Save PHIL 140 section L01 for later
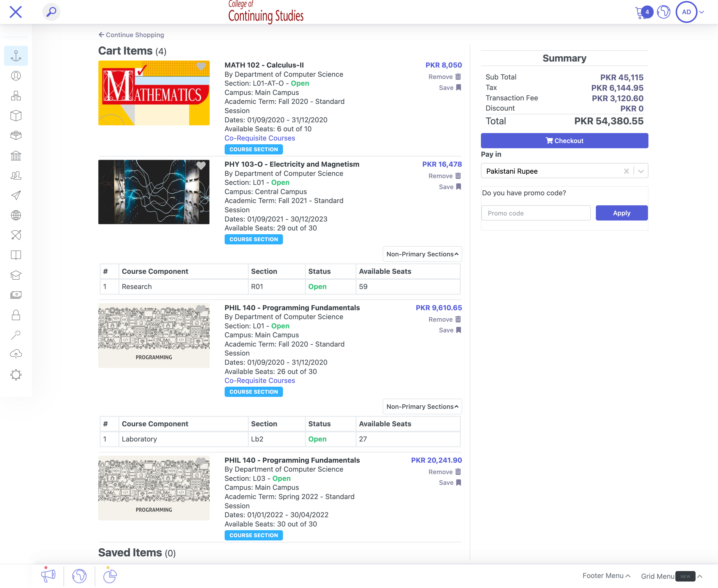The image size is (718, 588). pos(450,330)
